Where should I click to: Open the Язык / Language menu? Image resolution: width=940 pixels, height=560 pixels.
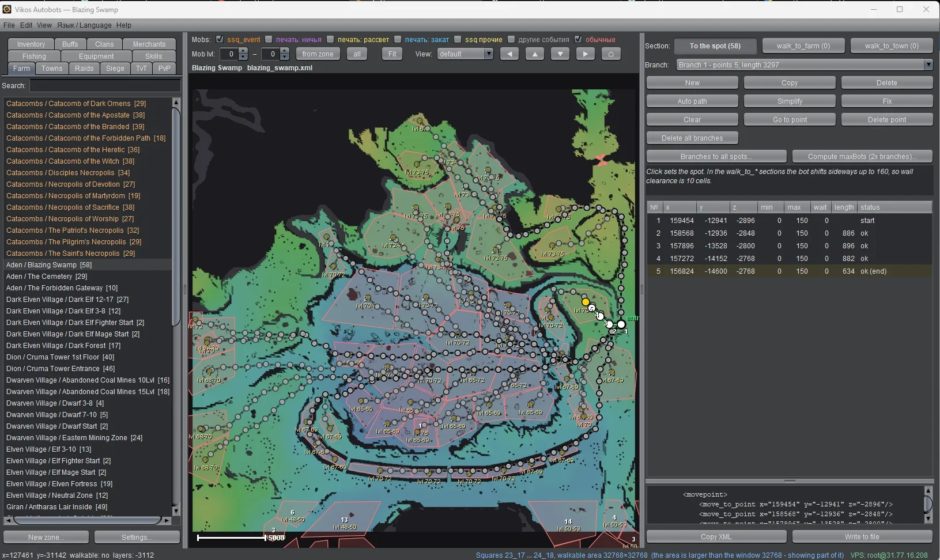pos(84,25)
